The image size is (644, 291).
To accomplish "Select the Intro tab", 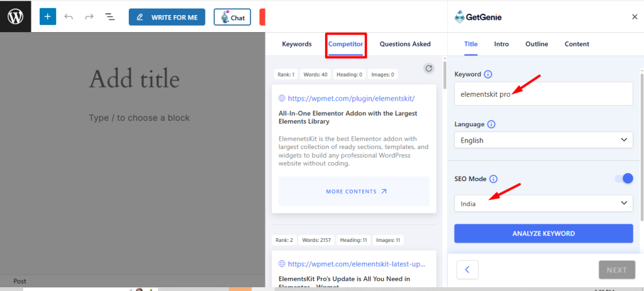I will (501, 44).
